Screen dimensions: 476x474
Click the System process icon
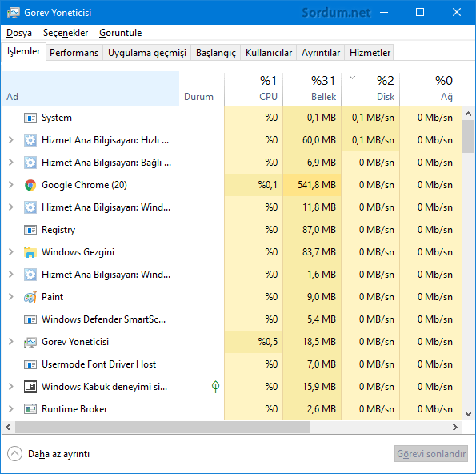[x=30, y=118]
